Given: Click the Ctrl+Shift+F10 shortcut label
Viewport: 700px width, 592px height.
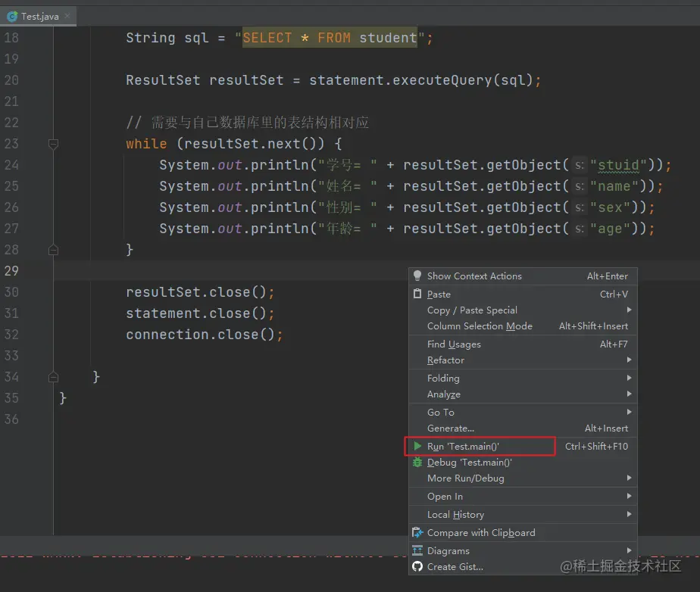Looking at the screenshot, I should click(596, 446).
